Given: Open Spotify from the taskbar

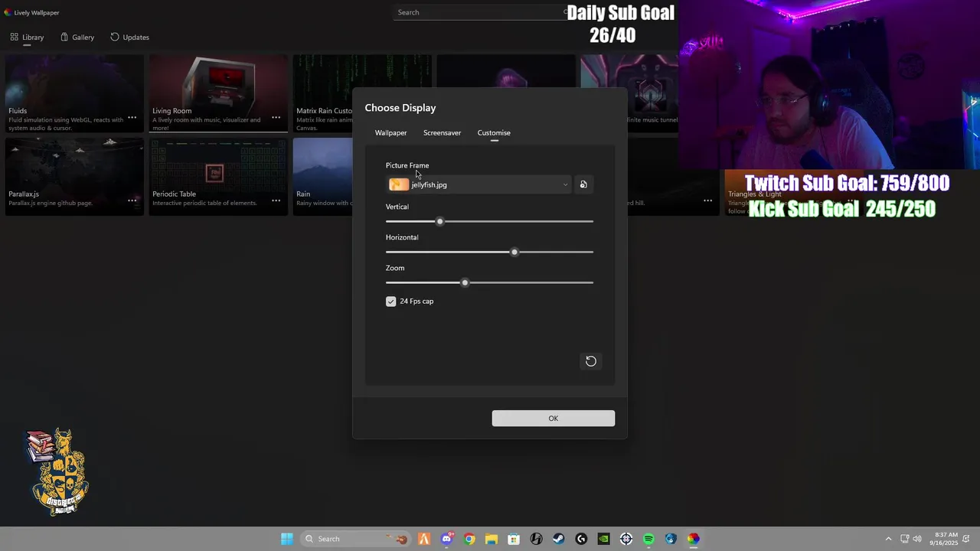Looking at the screenshot, I should tap(648, 539).
